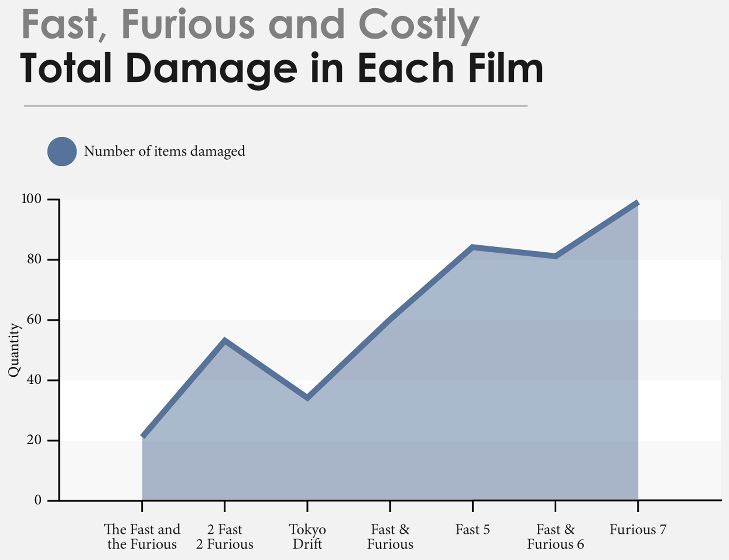Click the blue legend circle

tap(62, 151)
